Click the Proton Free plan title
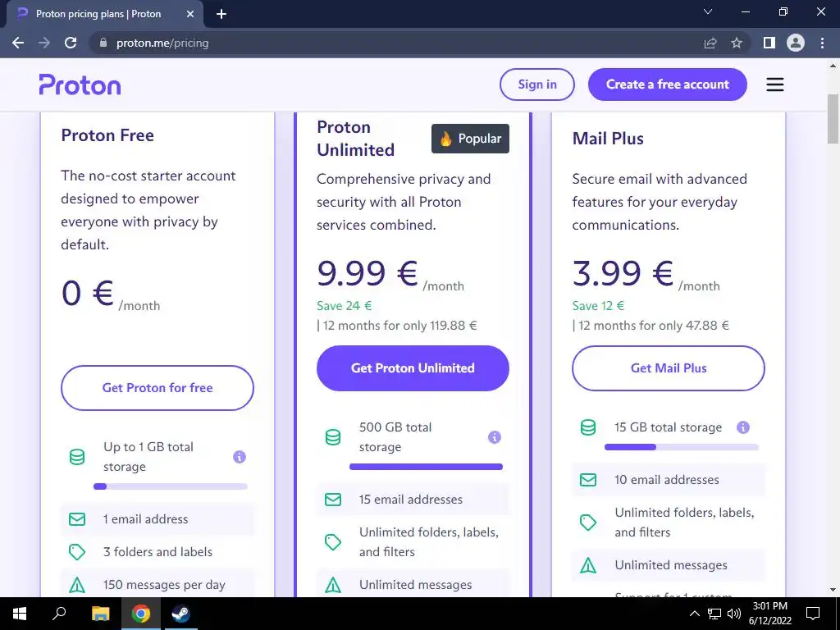The height and width of the screenshot is (630, 840). (x=107, y=135)
